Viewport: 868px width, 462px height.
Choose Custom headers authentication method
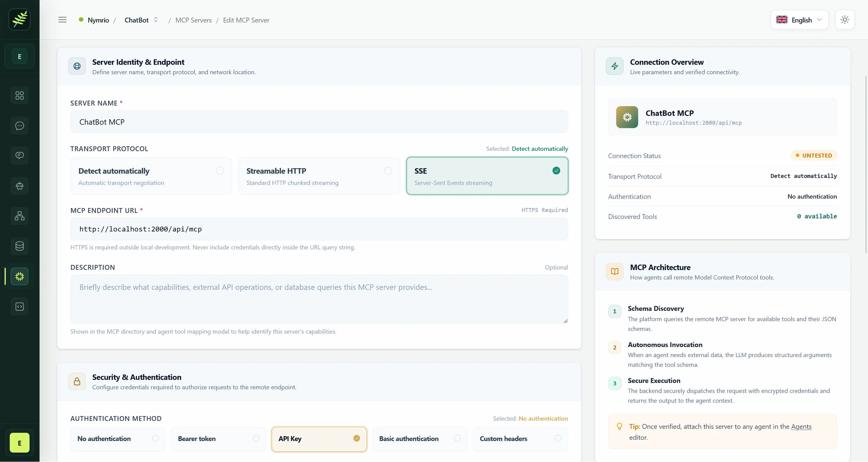pos(521,439)
